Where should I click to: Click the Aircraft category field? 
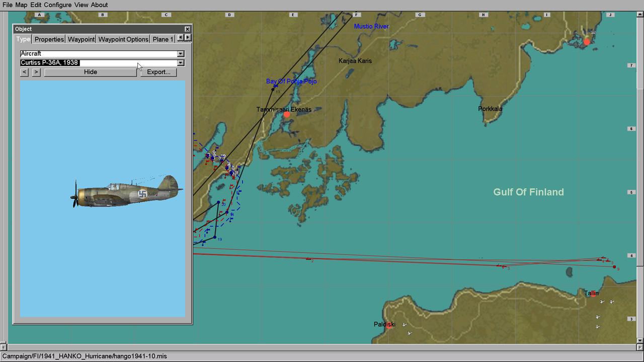[99, 54]
